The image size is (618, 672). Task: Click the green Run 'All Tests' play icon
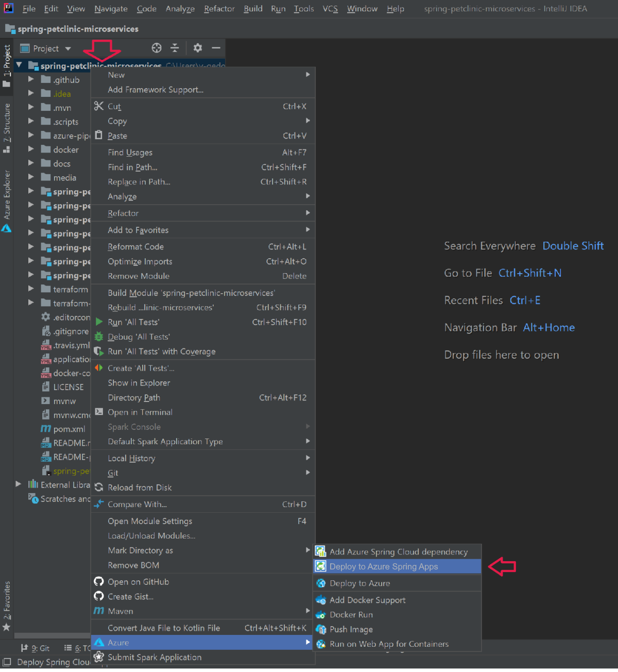[x=99, y=322]
